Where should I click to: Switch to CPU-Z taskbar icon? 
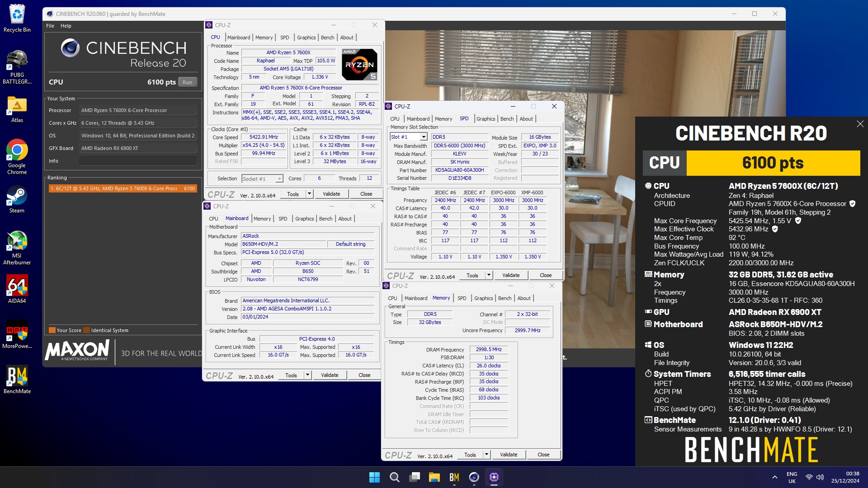coord(494,477)
